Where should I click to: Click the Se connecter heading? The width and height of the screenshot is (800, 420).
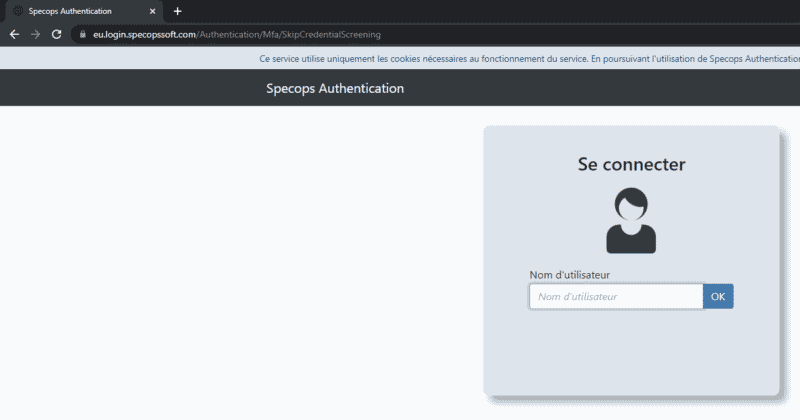click(631, 164)
